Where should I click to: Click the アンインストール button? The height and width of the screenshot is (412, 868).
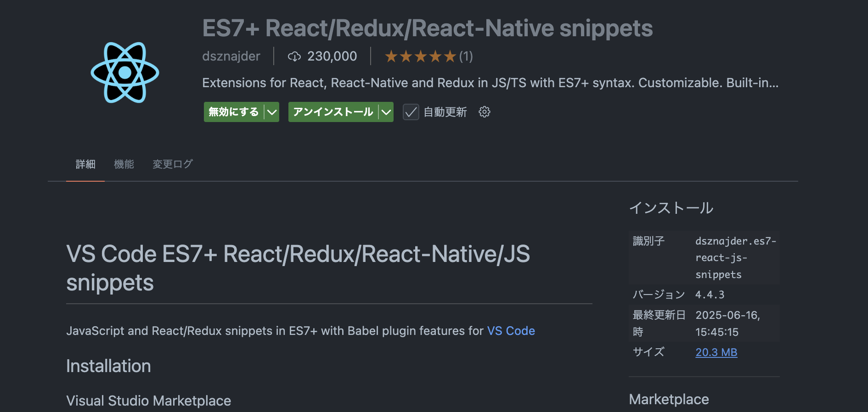click(333, 112)
